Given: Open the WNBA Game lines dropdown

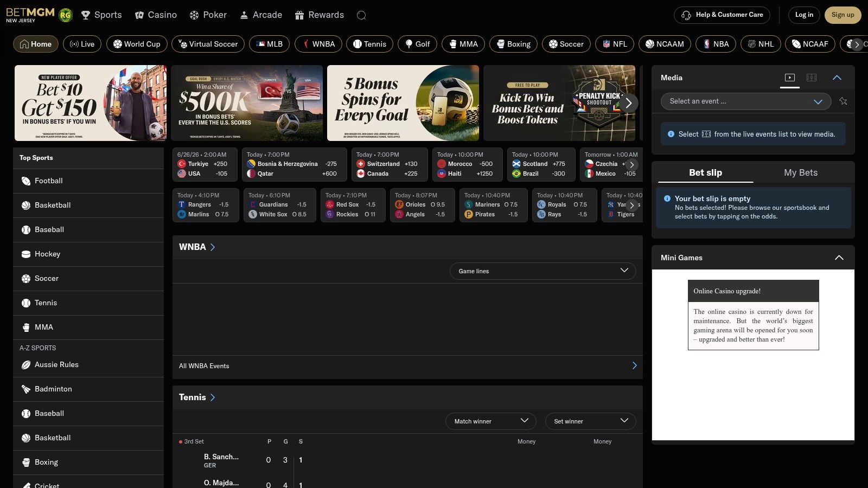Looking at the screenshot, I should coord(542,271).
